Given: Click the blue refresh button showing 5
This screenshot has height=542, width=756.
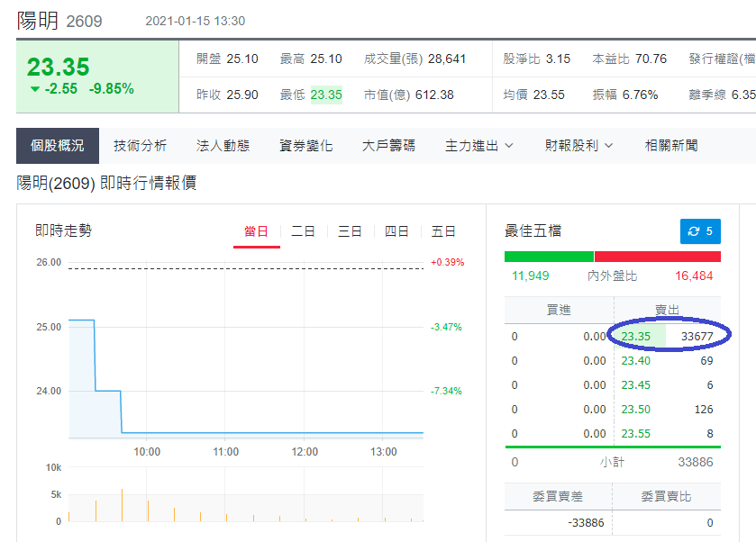Looking at the screenshot, I should (700, 231).
